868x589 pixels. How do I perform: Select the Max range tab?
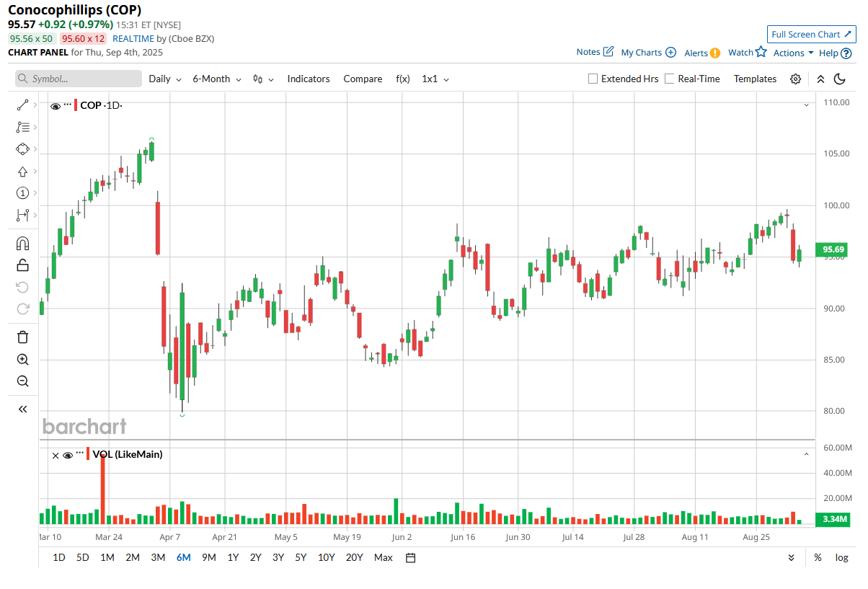(x=384, y=557)
